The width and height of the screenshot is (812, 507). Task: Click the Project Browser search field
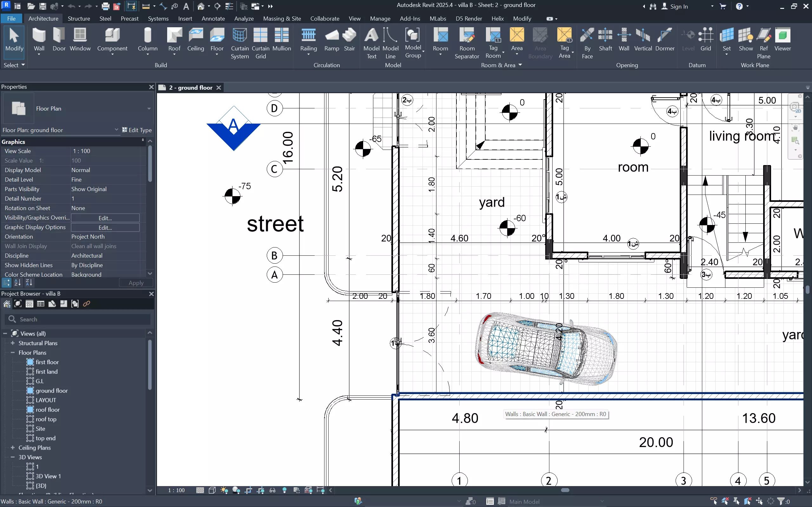pyautogui.click(x=81, y=319)
